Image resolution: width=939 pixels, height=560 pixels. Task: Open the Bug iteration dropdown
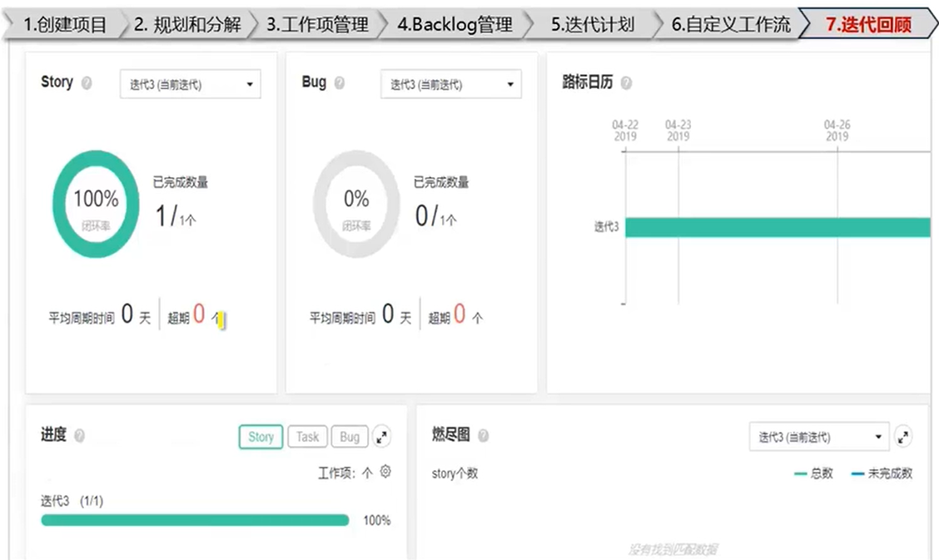coord(450,84)
